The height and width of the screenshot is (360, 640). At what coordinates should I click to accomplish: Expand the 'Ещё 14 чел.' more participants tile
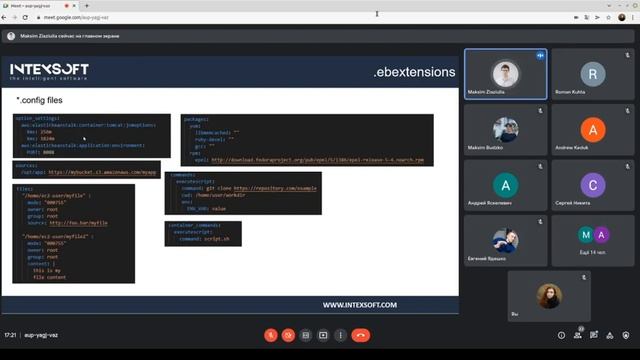tap(593, 241)
